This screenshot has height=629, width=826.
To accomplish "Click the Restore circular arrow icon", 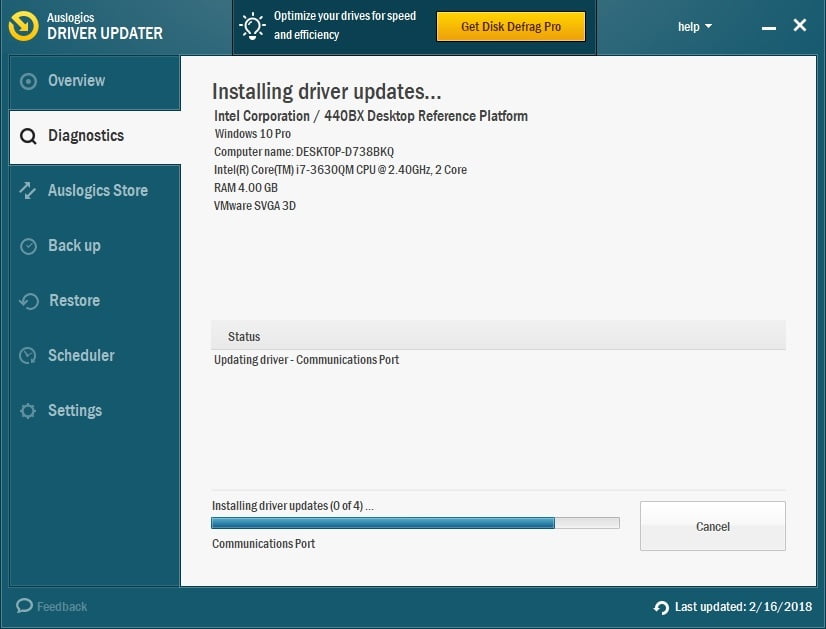I will [29, 301].
